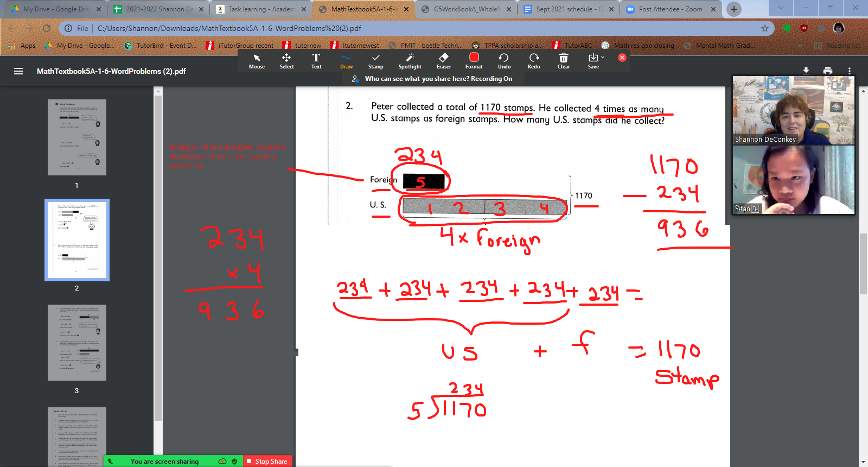Clear annotations with the trash icon
Viewport: 868px width, 467px height.
(564, 61)
